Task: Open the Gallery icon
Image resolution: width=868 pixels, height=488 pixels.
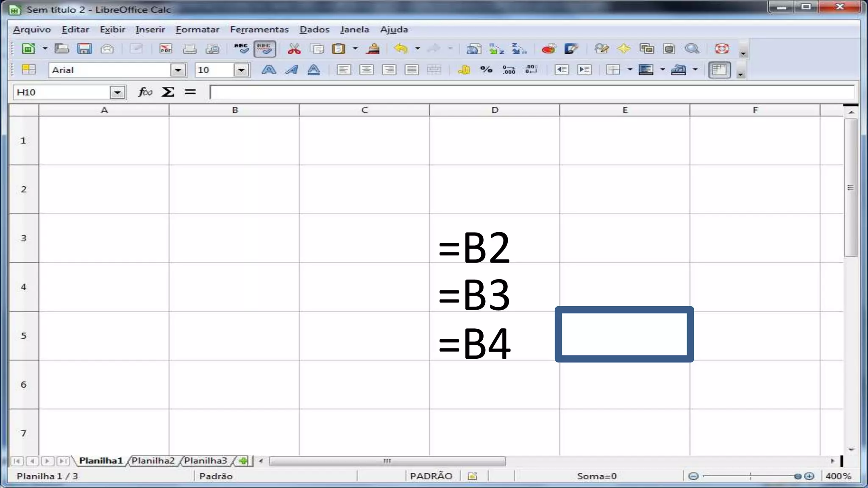Action: tap(646, 49)
